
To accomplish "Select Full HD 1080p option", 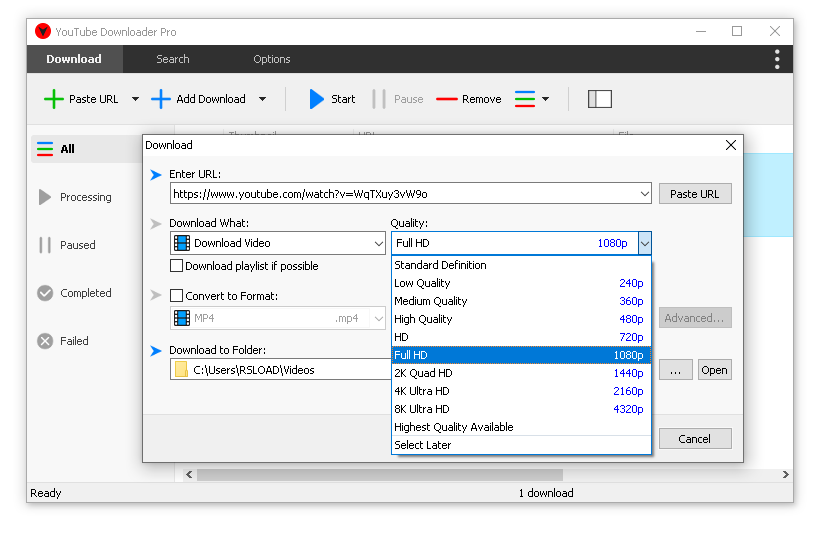I will 521,355.
